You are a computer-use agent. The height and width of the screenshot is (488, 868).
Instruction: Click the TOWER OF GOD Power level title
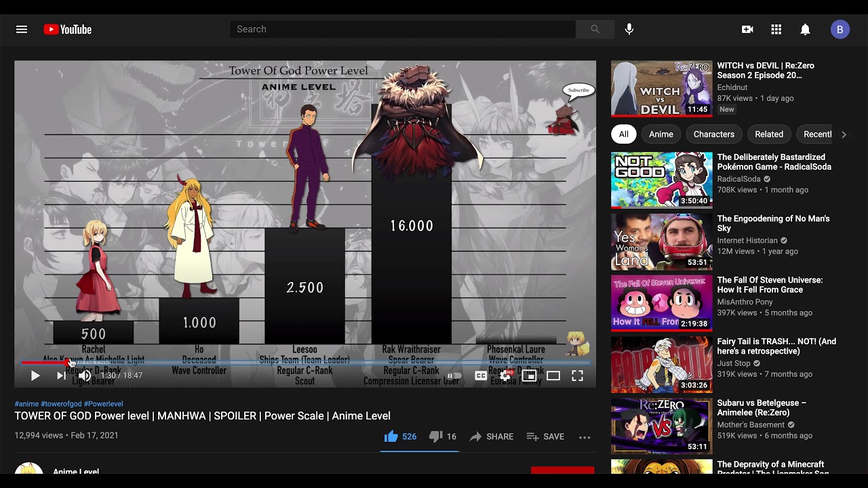[x=203, y=416]
